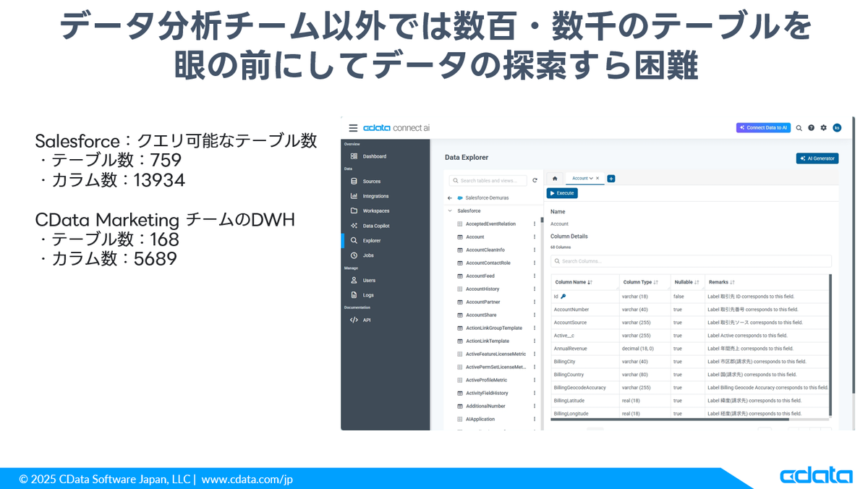The width and height of the screenshot is (868, 489).
Task: Close the Account tab
Action: coord(597,178)
